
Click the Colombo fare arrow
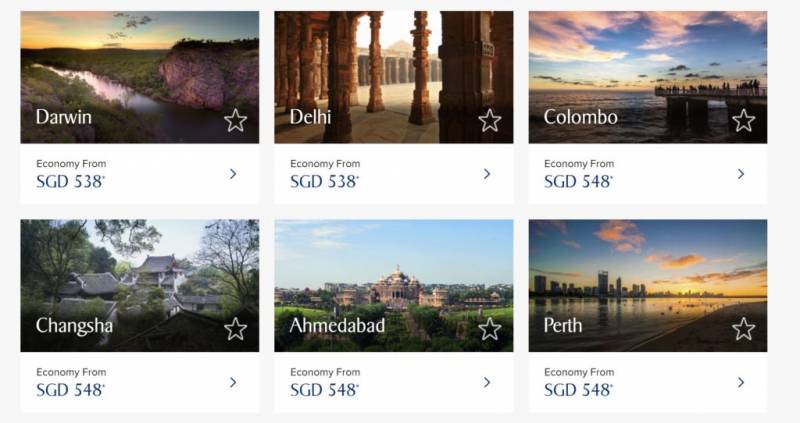point(741,174)
